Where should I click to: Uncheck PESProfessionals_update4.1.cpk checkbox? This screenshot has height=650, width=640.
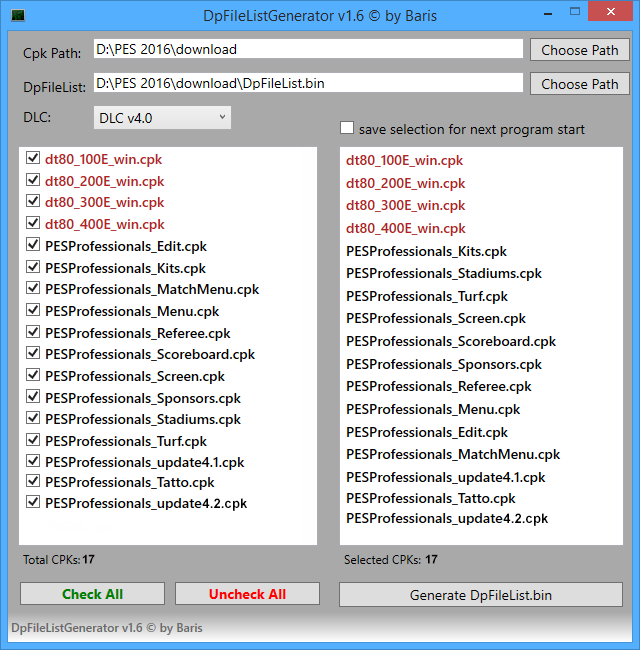[33, 461]
